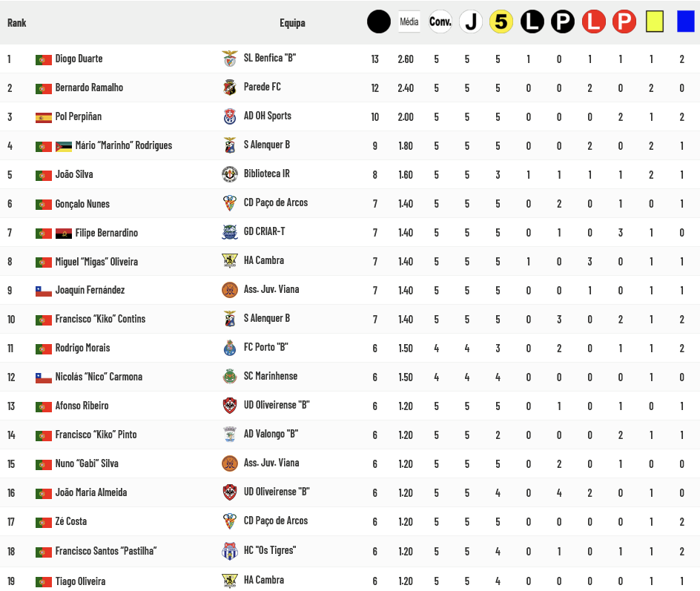
Task: Click the white J games icon
Action: pyautogui.click(x=470, y=22)
